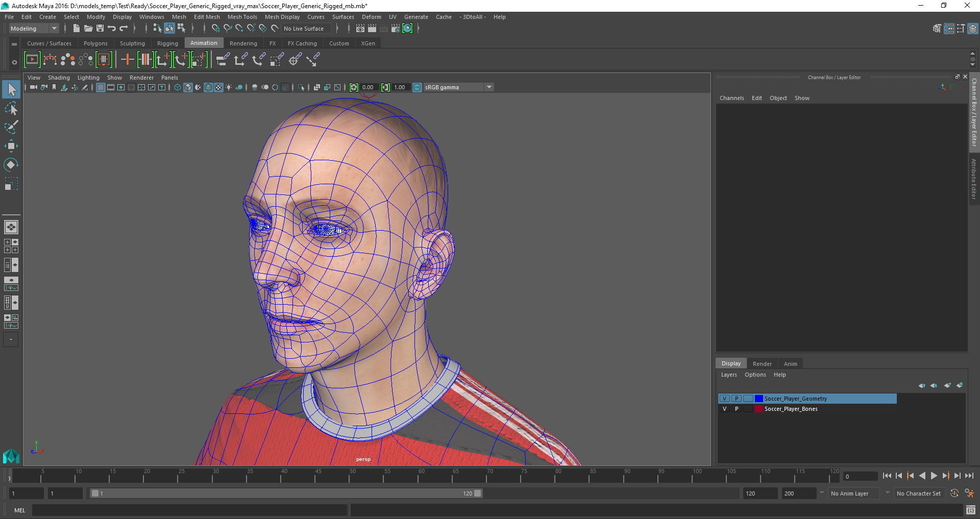
Task: Open the Mesh Tools menu
Action: click(x=242, y=17)
